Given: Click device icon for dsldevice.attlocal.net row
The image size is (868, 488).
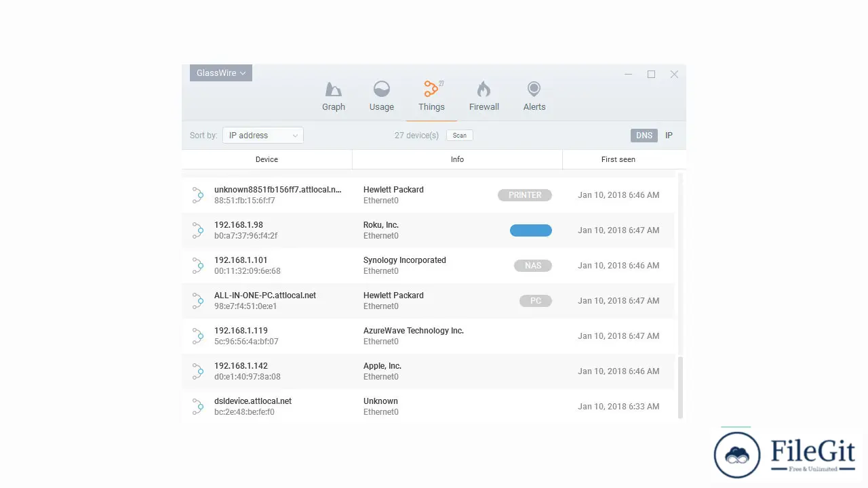Looking at the screenshot, I should (197, 407).
